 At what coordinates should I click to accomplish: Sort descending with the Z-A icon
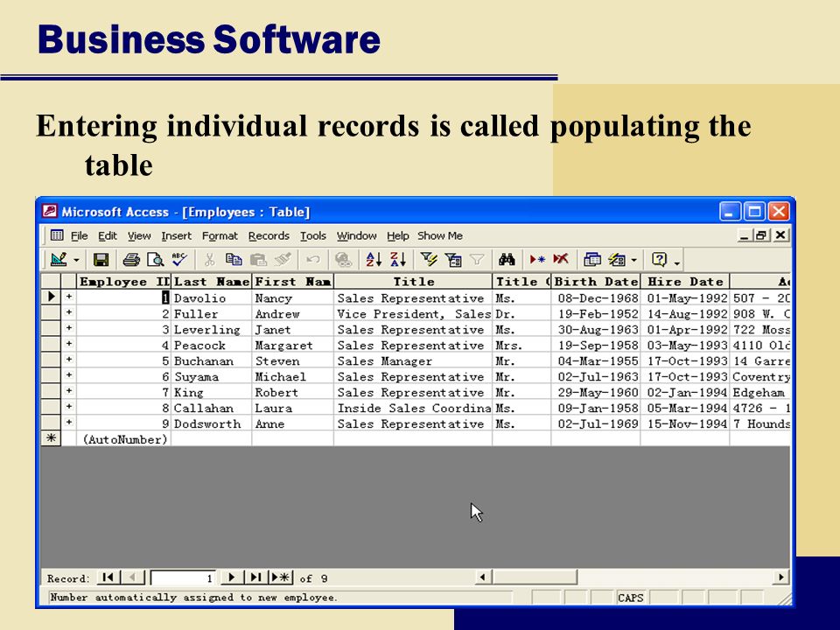click(x=398, y=260)
